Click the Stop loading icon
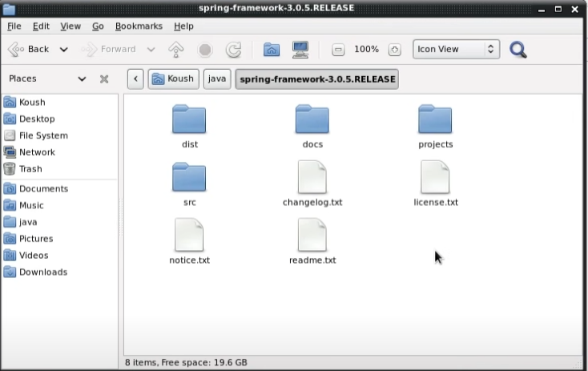 click(x=205, y=50)
